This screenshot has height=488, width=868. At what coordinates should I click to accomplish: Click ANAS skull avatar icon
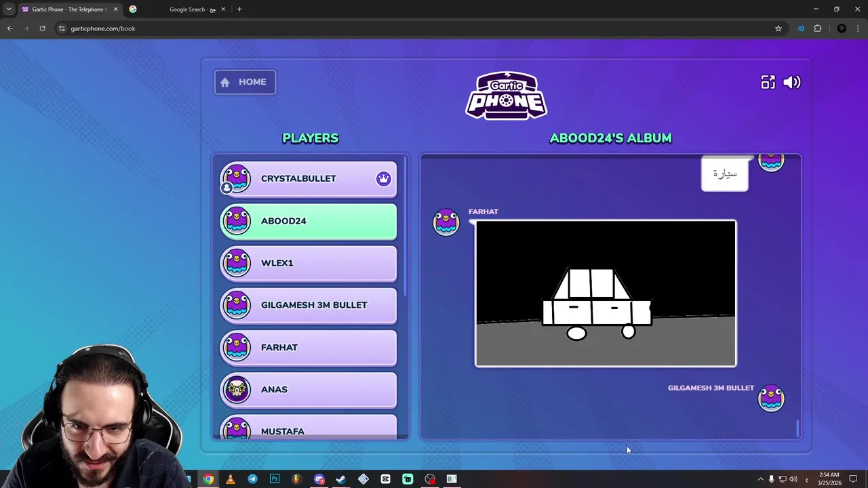tap(237, 389)
